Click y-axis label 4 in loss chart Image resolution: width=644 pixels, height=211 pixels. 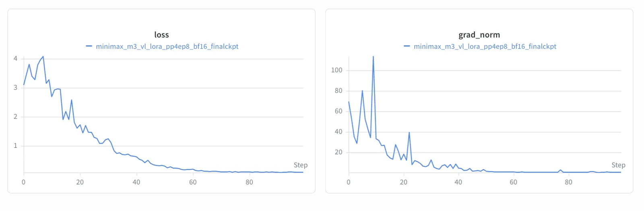[16, 59]
